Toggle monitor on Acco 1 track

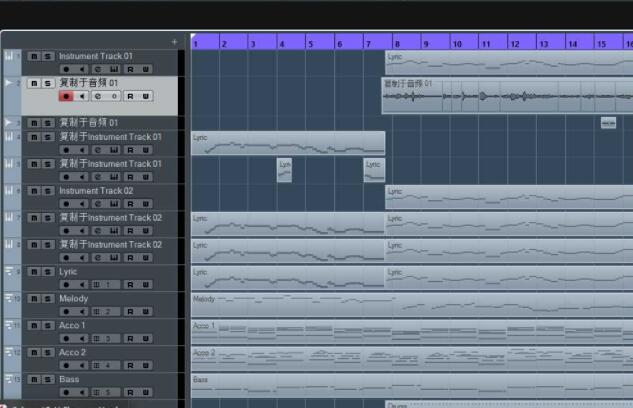tap(82, 339)
